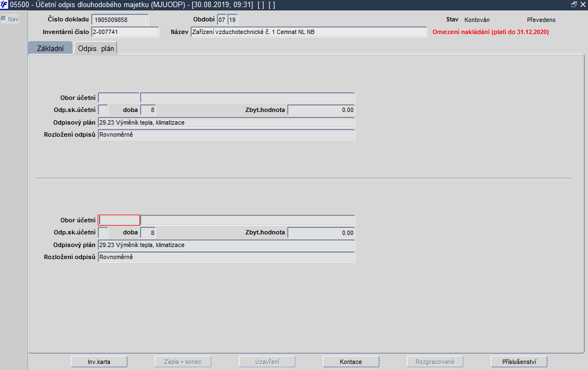Click the Stav label

[x=452, y=20]
